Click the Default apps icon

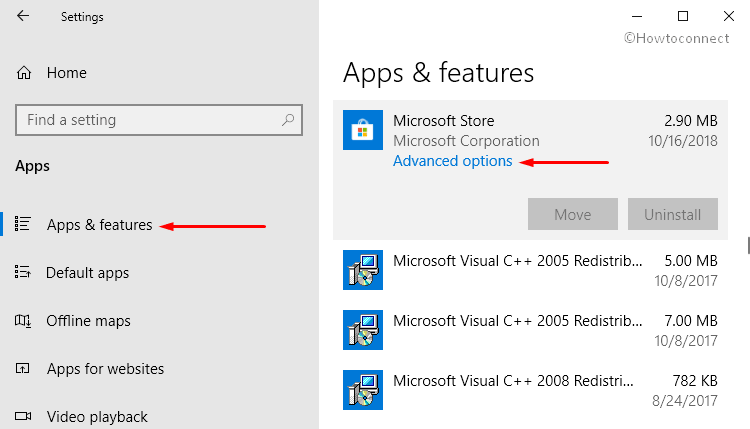[x=22, y=272]
